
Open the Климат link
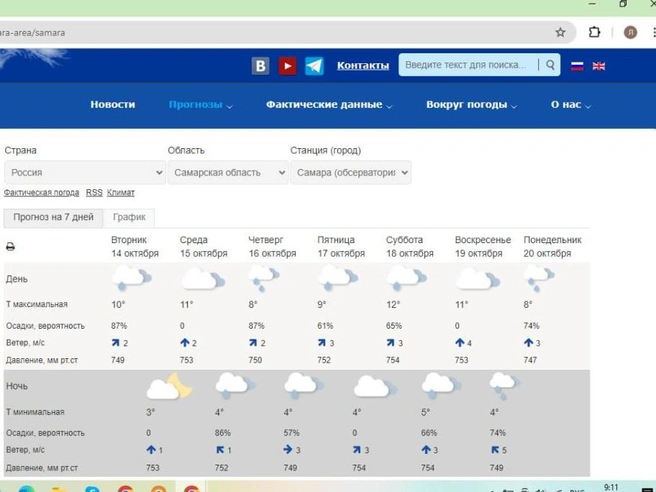tap(120, 193)
